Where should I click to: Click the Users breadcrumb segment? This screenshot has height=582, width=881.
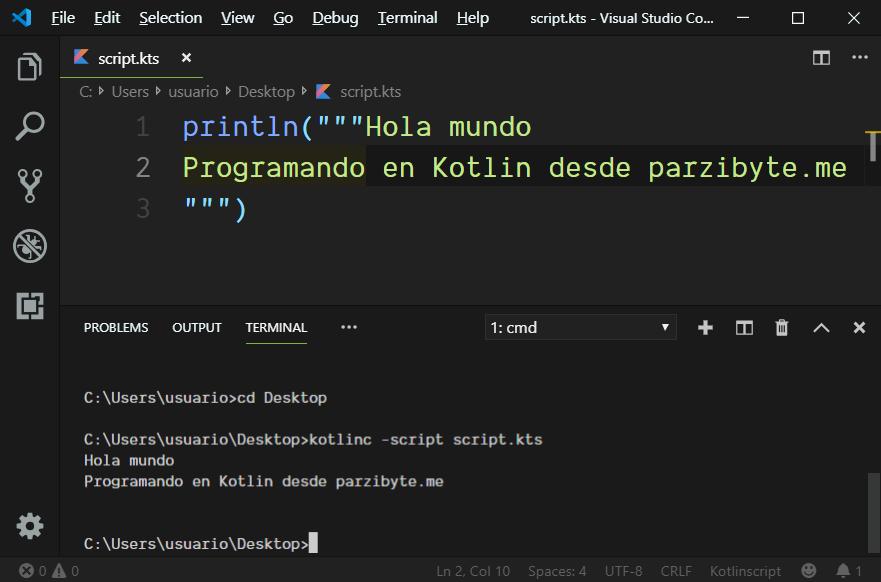(130, 92)
